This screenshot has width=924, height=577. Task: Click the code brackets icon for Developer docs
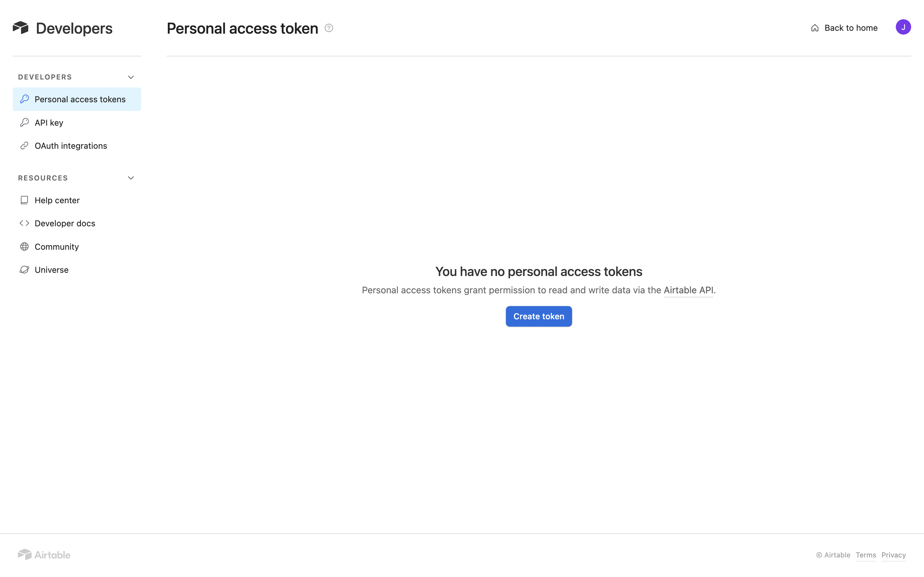tap(24, 223)
